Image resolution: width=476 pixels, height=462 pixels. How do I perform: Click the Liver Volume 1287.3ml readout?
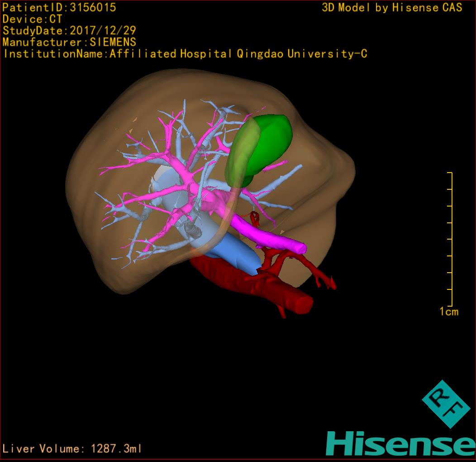[72, 449]
